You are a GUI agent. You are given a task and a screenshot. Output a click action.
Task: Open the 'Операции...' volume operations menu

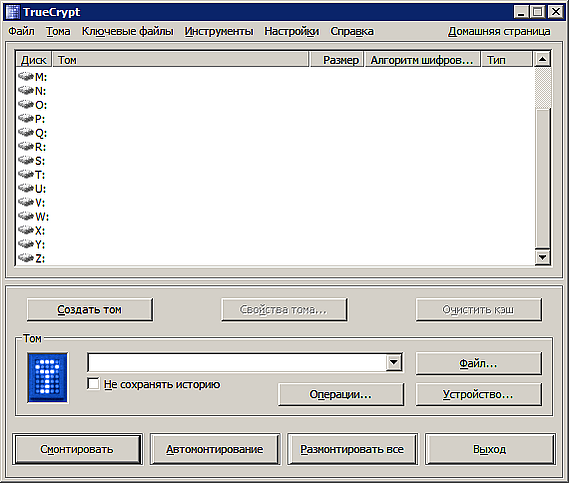[340, 394]
